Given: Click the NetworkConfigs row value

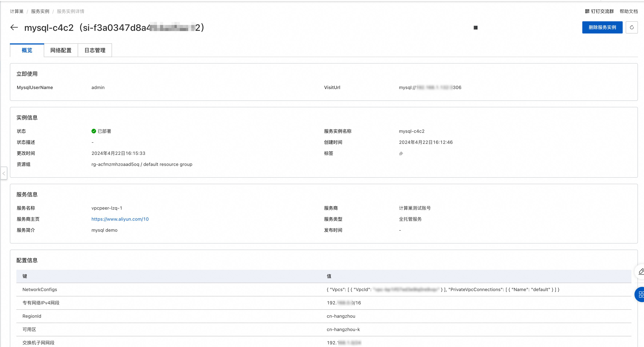Looking at the screenshot, I should [x=443, y=290].
